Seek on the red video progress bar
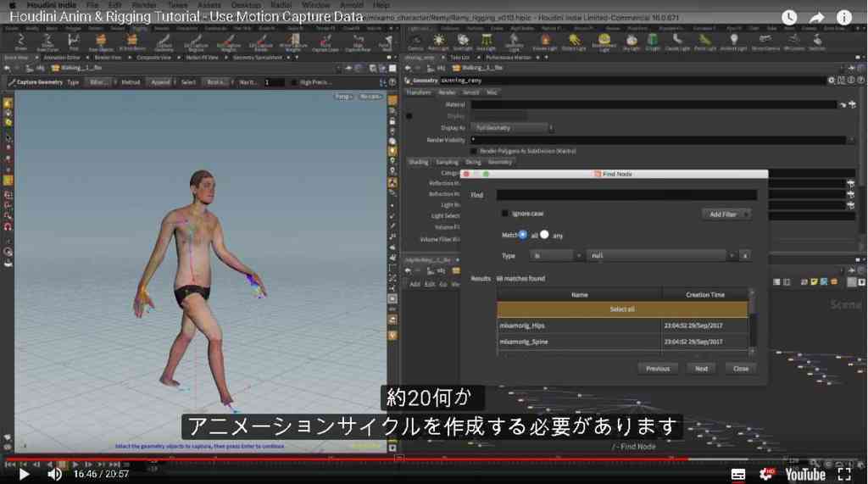 (x=346, y=459)
